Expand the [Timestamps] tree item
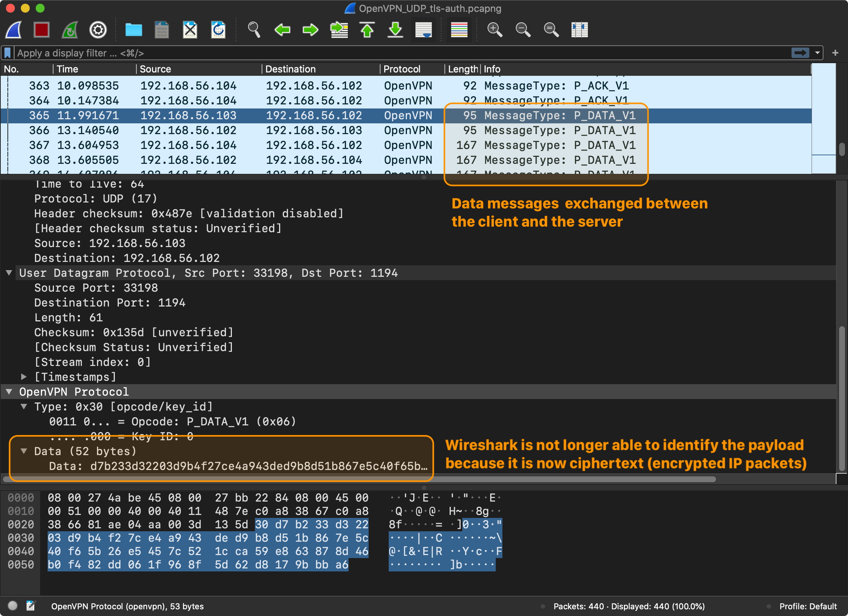The width and height of the screenshot is (848, 616). coord(24,377)
